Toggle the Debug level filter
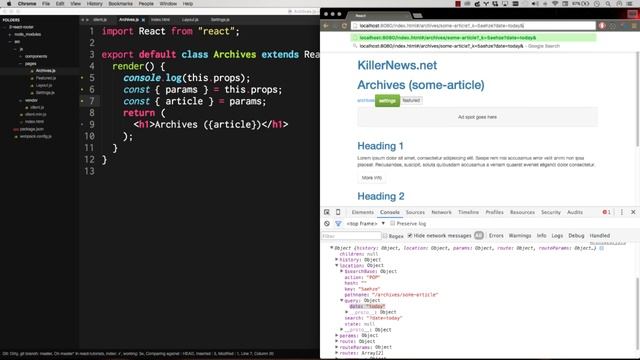Viewport: 640px width, 360px height. 576,236
